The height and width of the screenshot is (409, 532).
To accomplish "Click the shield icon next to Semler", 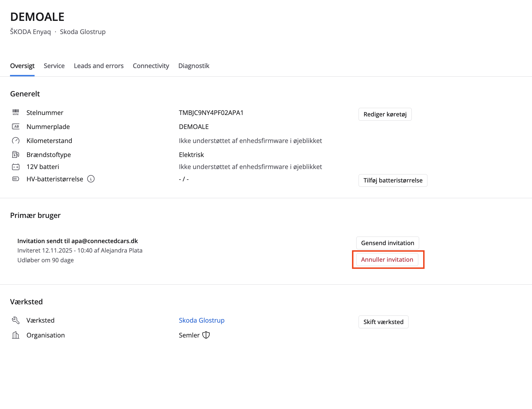I will click(206, 335).
